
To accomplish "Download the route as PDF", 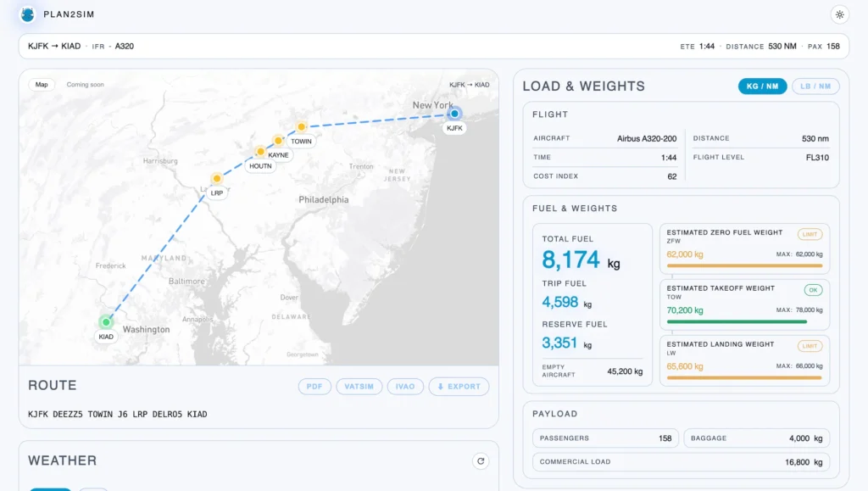I will (314, 387).
